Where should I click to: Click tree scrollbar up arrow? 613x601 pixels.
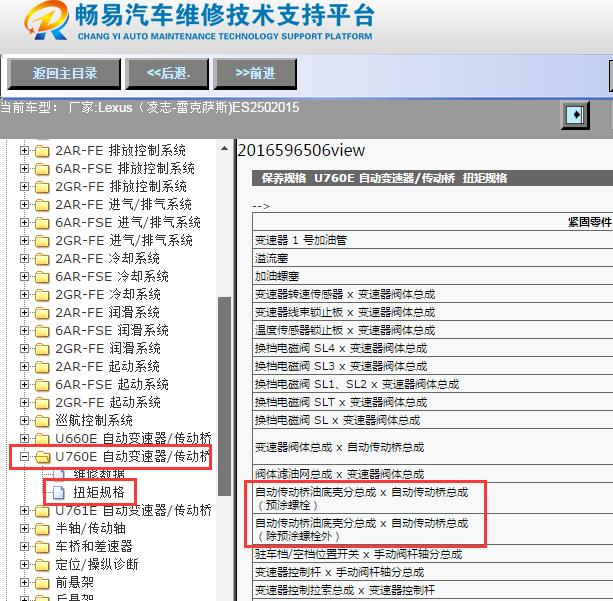[224, 148]
